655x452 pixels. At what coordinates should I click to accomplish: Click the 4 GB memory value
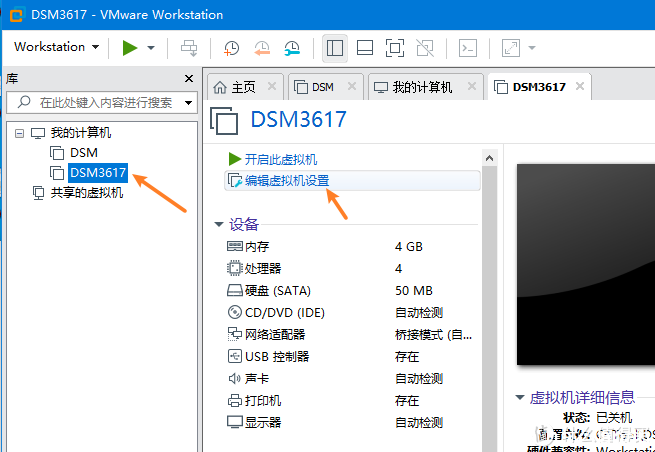coord(409,246)
